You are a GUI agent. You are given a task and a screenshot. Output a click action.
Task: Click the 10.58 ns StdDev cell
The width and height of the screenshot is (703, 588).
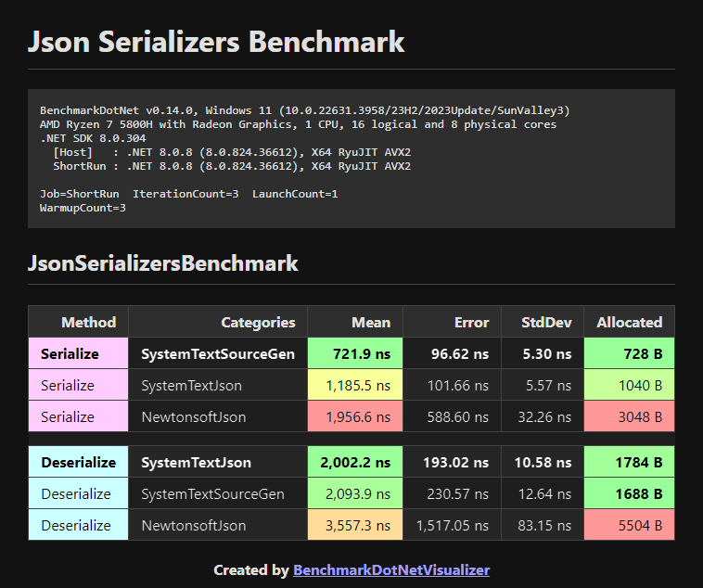tap(543, 462)
